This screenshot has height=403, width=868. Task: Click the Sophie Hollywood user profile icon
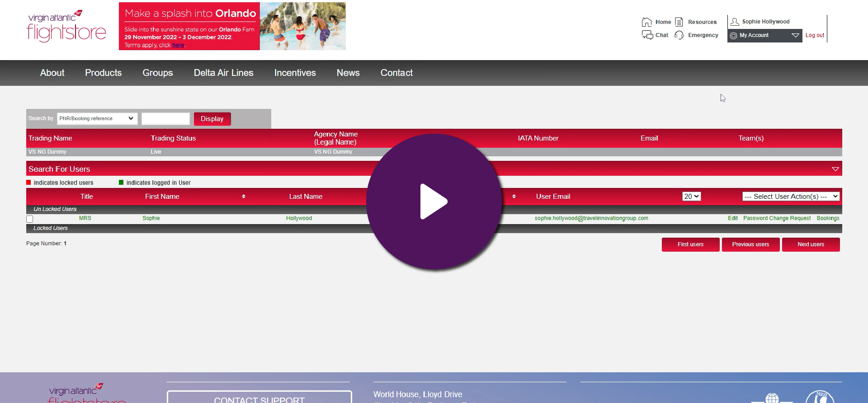[735, 22]
